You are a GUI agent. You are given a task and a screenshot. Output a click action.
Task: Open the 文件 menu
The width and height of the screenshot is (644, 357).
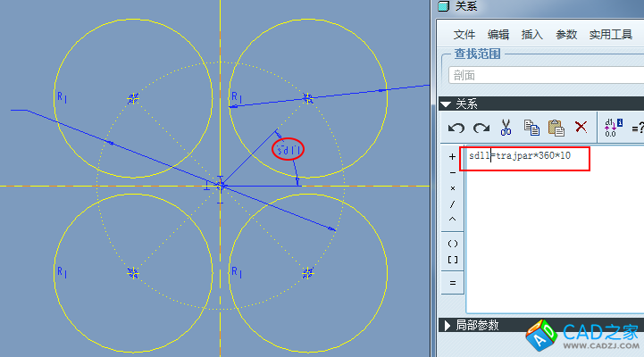tap(464, 35)
